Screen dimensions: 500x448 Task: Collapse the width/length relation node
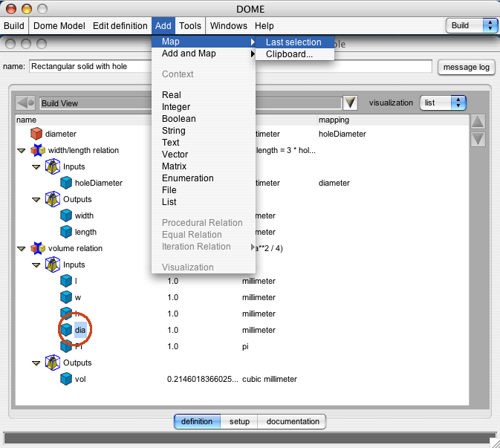(x=22, y=151)
